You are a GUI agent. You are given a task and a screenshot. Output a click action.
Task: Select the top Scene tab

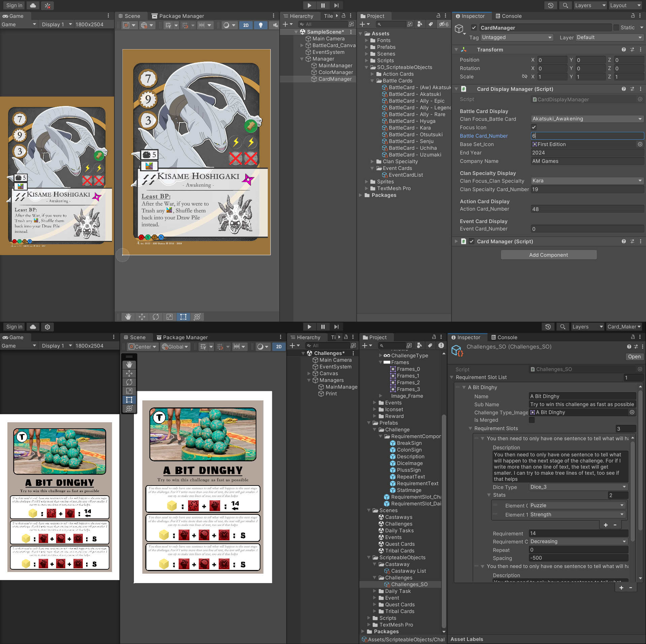129,16
